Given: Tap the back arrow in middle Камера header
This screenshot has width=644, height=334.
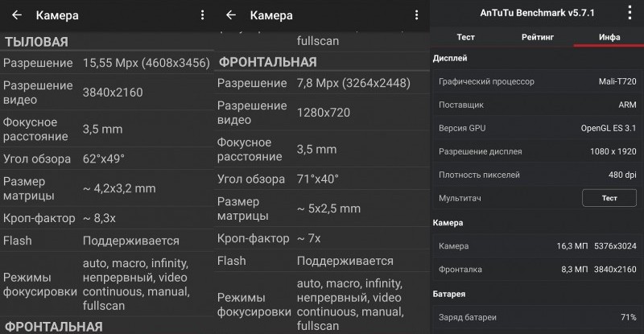Looking at the screenshot, I should click(230, 15).
